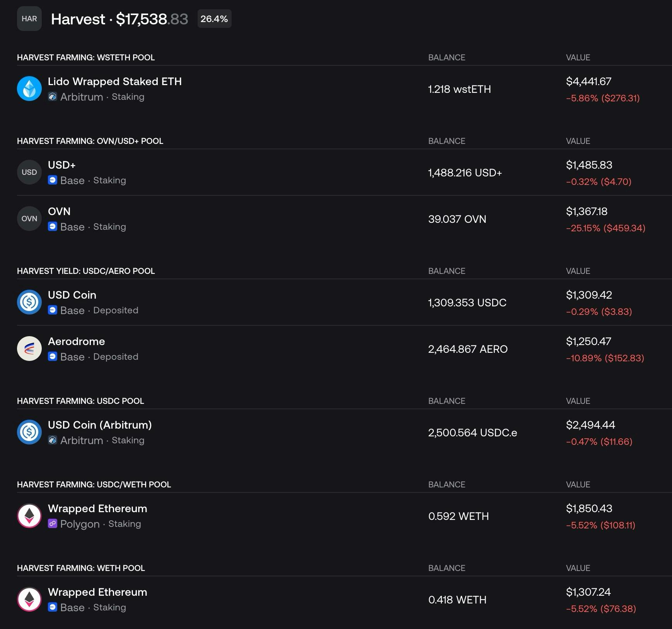Click the Harvest Farming: WSTETH Pool header
This screenshot has width=672, height=629.
point(86,57)
